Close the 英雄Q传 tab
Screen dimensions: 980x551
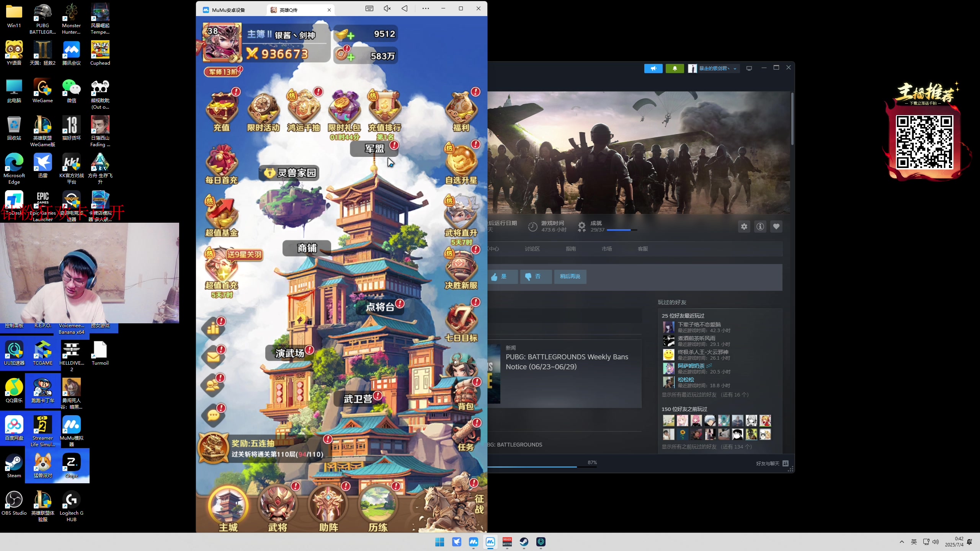click(329, 10)
